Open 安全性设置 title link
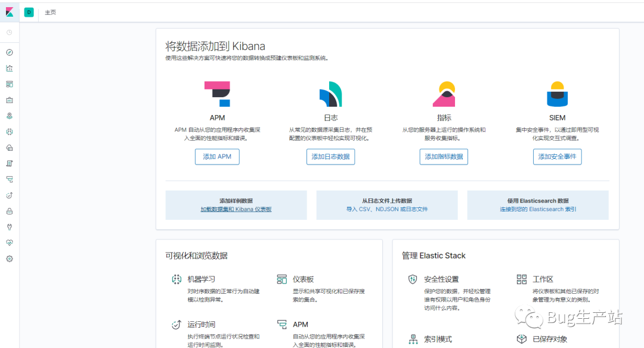 click(x=441, y=279)
